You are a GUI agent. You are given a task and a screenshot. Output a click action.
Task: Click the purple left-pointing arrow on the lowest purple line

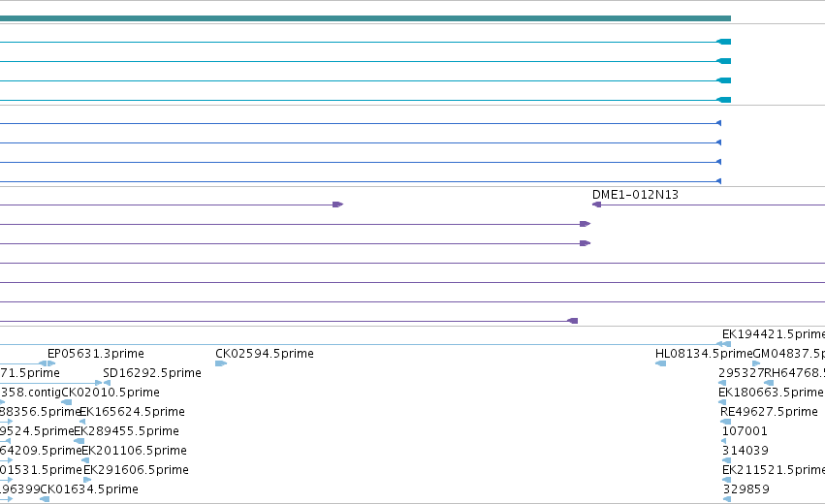572,321
